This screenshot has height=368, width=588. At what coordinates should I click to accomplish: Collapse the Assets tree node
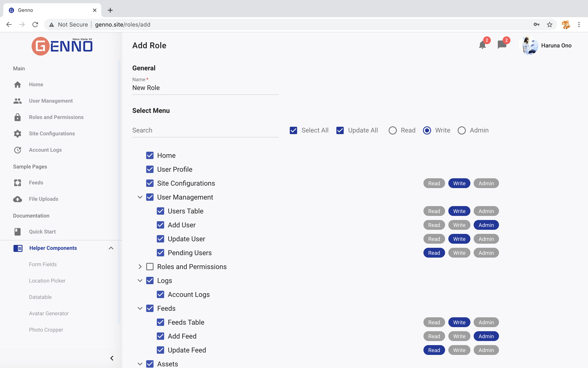pos(140,364)
